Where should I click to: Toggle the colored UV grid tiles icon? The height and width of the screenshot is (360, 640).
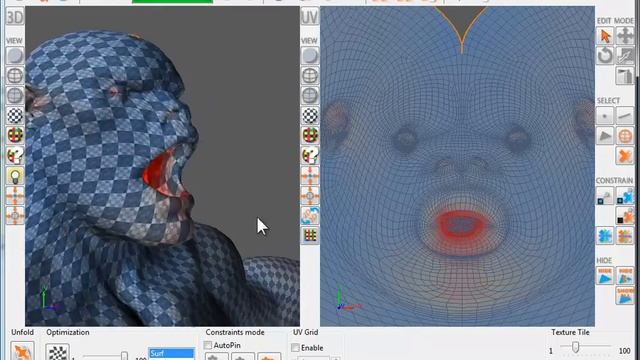click(x=310, y=235)
